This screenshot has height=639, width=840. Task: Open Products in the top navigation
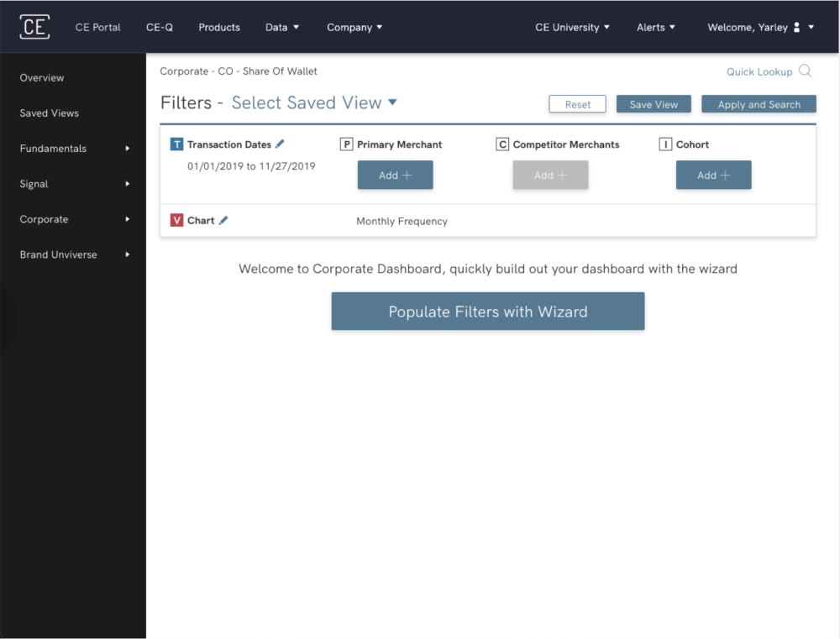coord(219,28)
